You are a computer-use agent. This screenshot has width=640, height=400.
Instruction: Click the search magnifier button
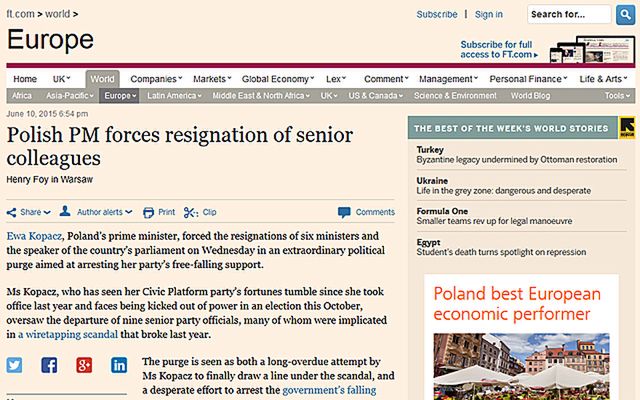626,14
